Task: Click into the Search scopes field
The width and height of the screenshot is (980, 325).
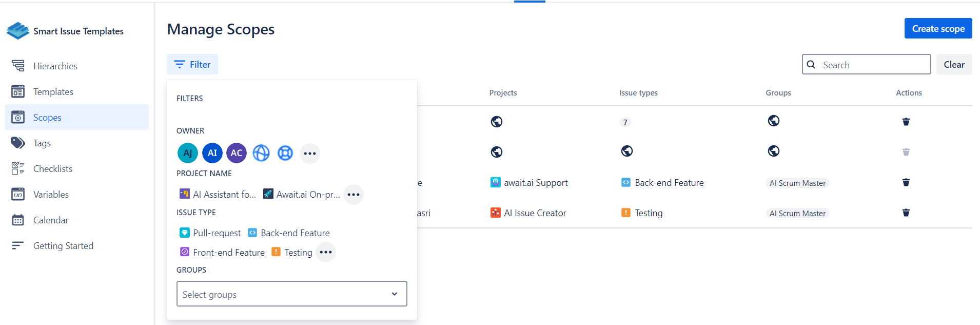Action: pos(872,65)
